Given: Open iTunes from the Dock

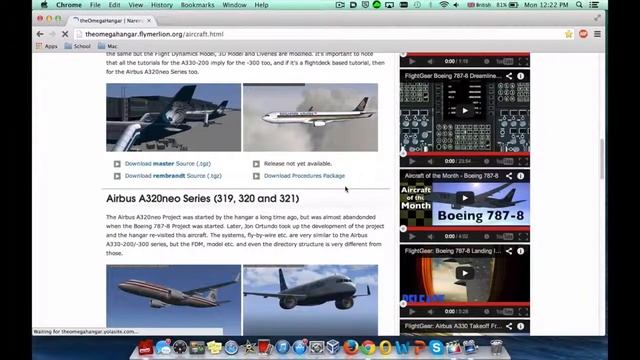Looking at the screenshot, I should 282,347.
